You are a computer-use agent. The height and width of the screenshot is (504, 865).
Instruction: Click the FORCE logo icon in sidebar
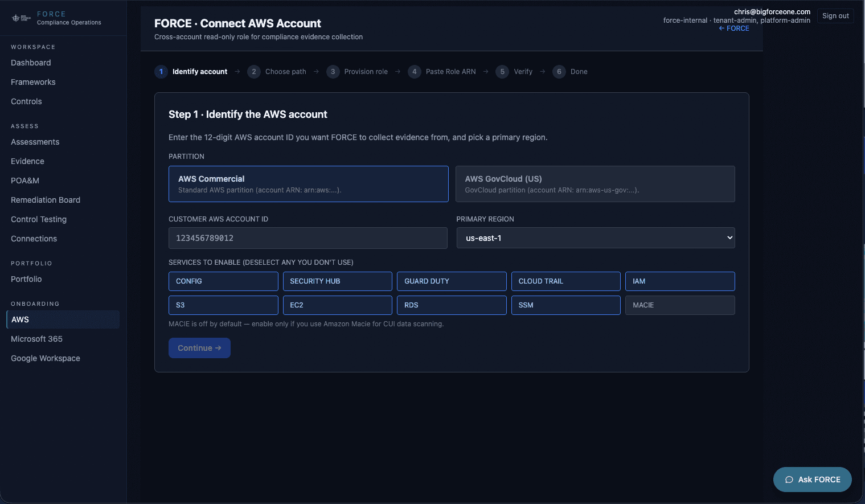coord(21,18)
